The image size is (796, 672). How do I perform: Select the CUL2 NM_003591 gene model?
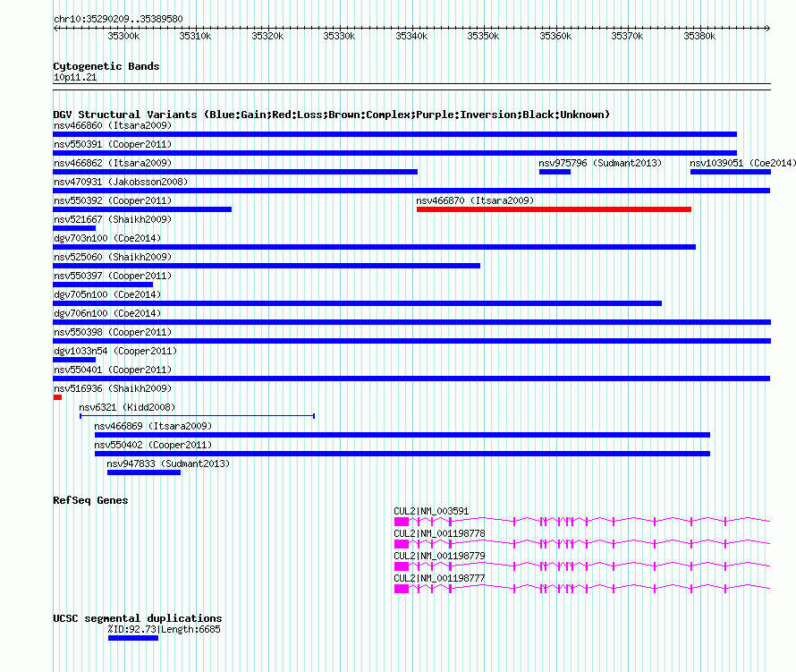pos(581,521)
